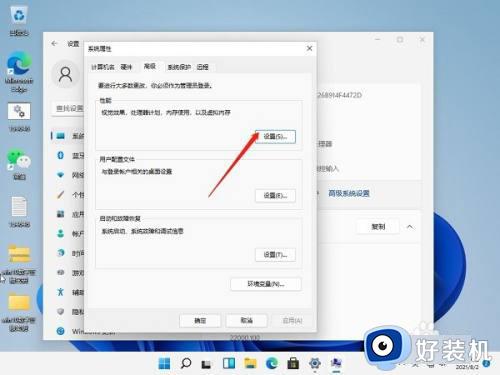
Task: Maximize the Settings window
Action: coord(400,40)
